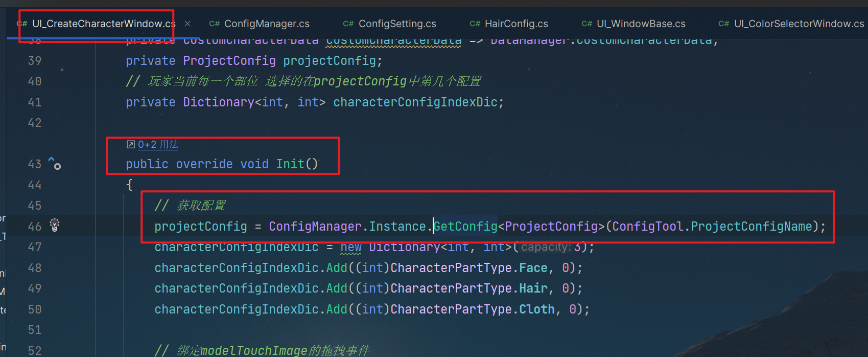Click the Instance property on line 46
Image resolution: width=868 pixels, height=357 pixels.
tap(397, 226)
